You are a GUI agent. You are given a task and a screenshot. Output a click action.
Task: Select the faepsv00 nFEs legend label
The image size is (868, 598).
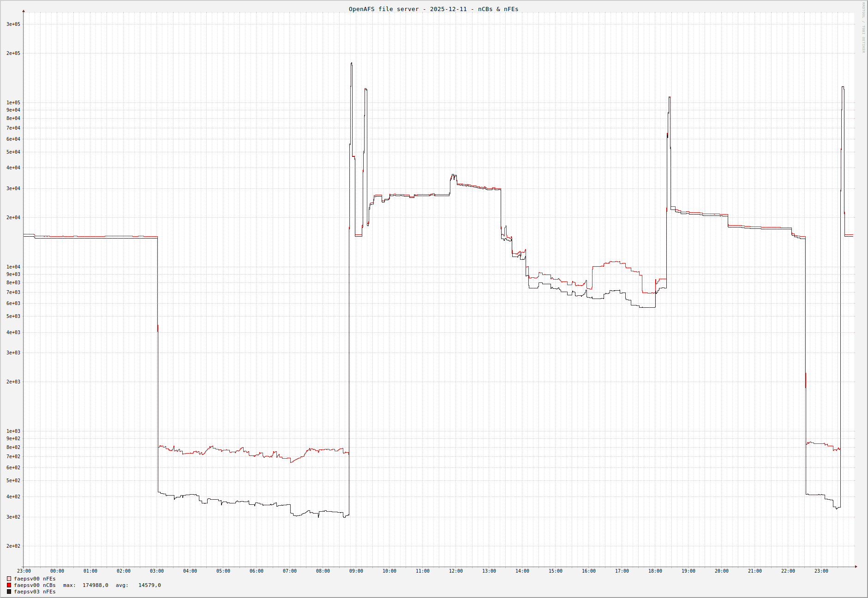[35, 579]
